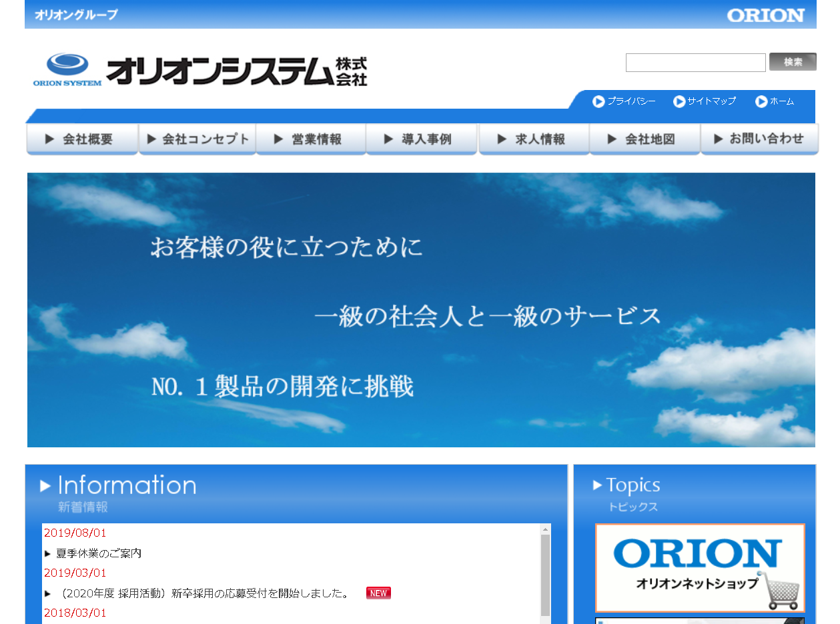Click the triangle bullet beside 夏季休業のご案内
Screen dimensions: 840x624
tap(47, 553)
